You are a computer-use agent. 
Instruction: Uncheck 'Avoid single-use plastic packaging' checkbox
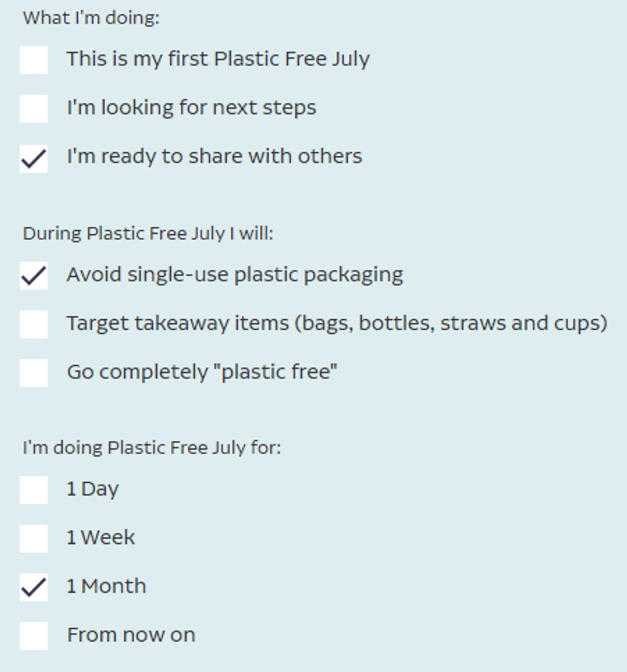coord(34,276)
